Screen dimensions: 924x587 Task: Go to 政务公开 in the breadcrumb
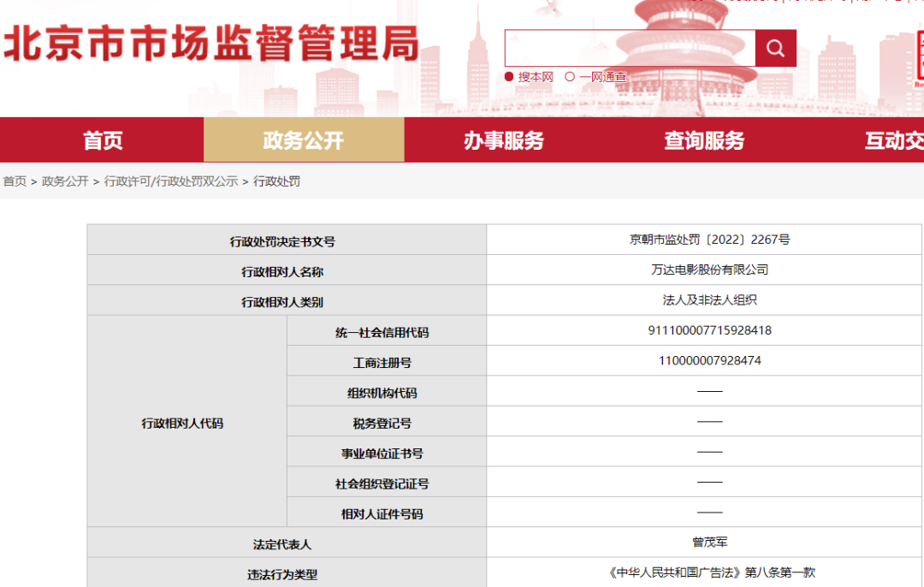click(x=65, y=181)
